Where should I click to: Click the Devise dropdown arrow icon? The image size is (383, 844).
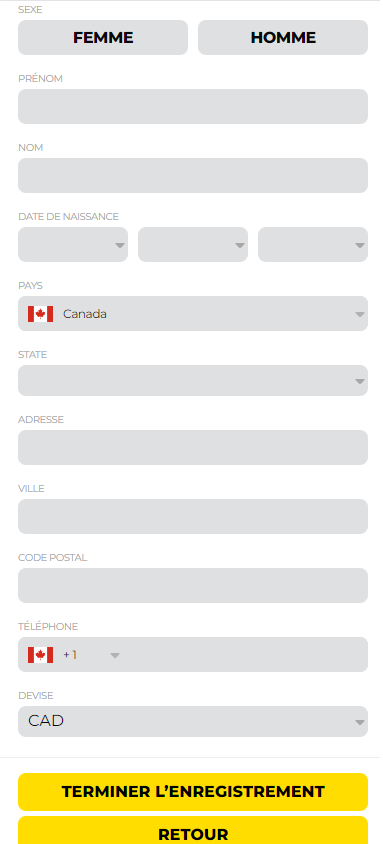click(x=360, y=722)
